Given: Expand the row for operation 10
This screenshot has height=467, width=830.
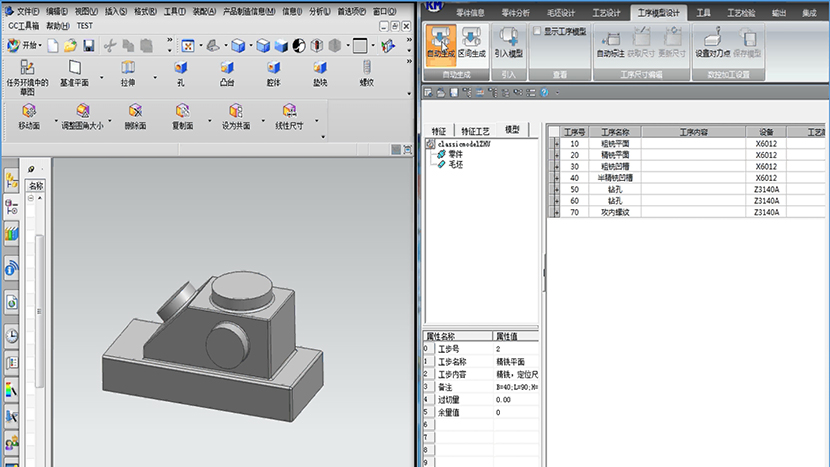Looking at the screenshot, I should (555, 143).
